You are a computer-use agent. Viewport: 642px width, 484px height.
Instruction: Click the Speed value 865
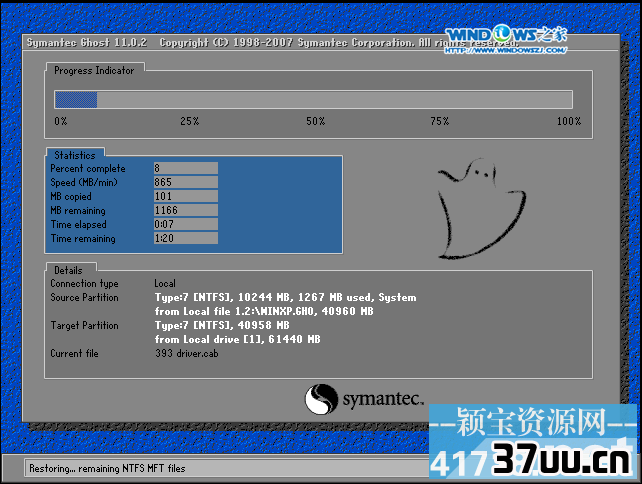[185, 182]
